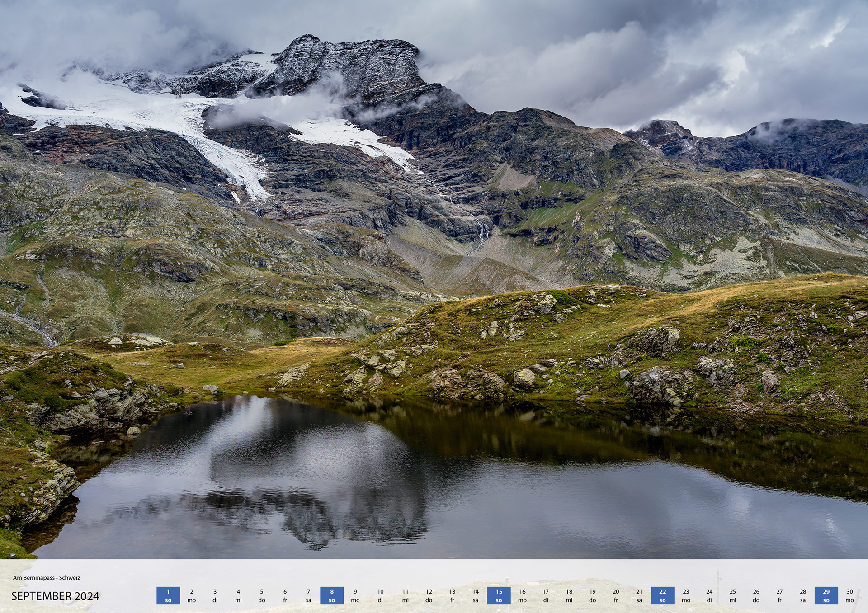The width and height of the screenshot is (868, 613).
Task: Select highlighted Sunday 29
Action: click(x=826, y=595)
